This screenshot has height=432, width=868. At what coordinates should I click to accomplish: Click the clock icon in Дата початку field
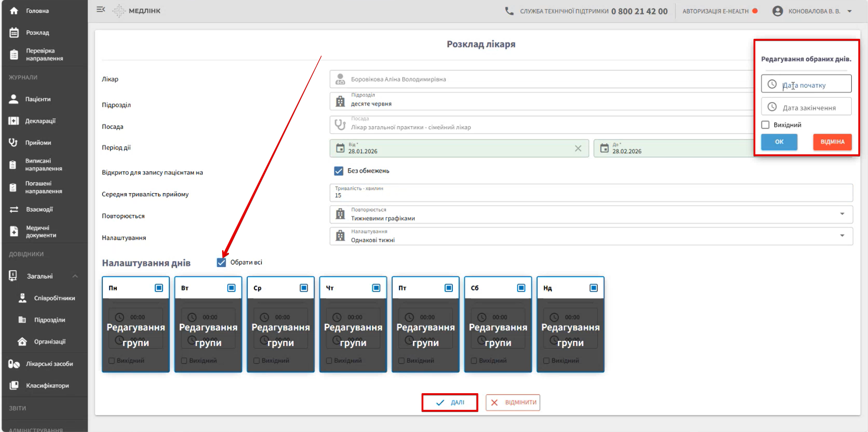pyautogui.click(x=772, y=85)
